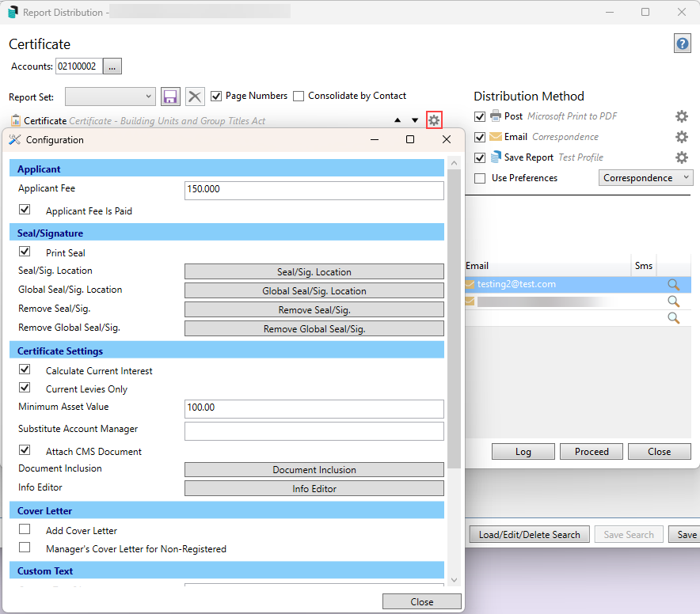Click the Certificate report chart icon
700x614 pixels.
(16, 120)
